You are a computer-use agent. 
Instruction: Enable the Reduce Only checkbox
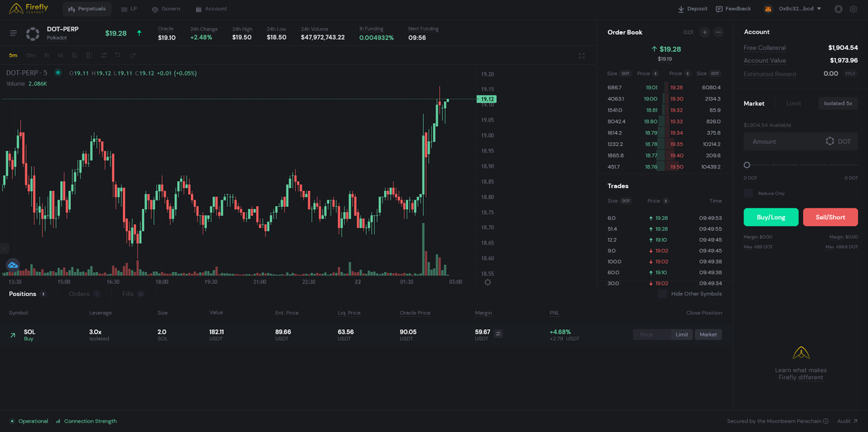[x=749, y=193]
